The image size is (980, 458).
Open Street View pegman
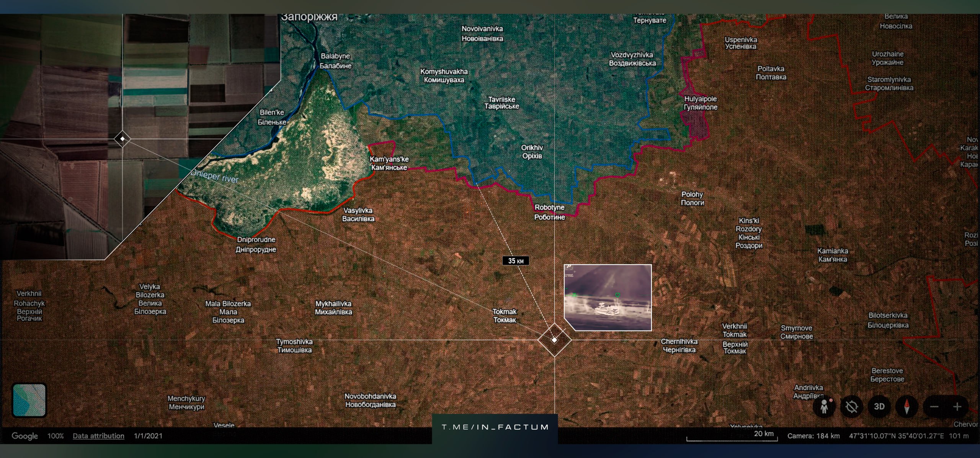click(x=825, y=407)
